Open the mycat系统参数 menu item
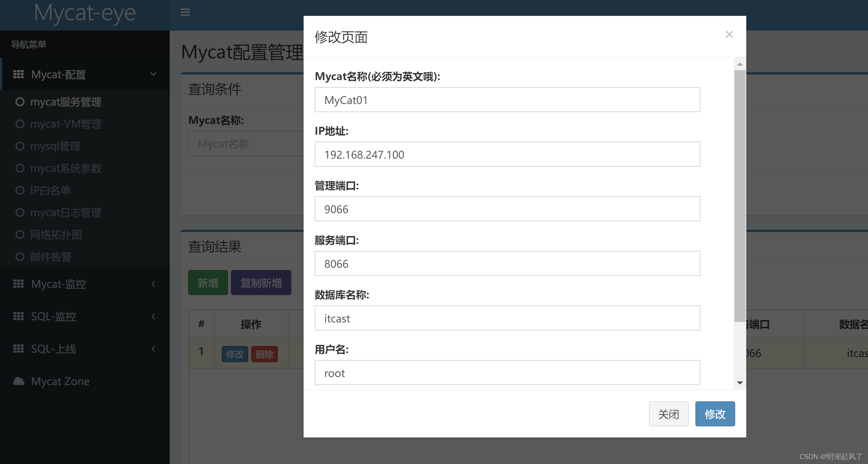The width and height of the screenshot is (868, 464). point(66,168)
